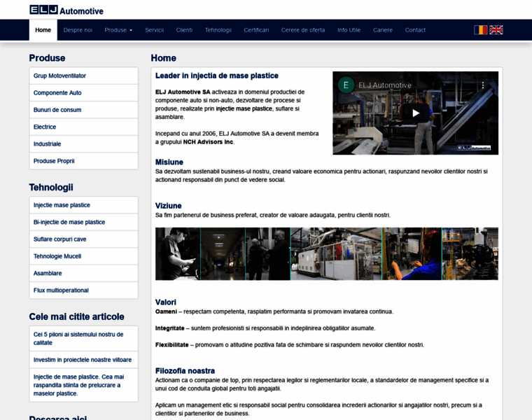Open the Certificari page
The height and width of the screenshot is (420, 532).
point(256,30)
